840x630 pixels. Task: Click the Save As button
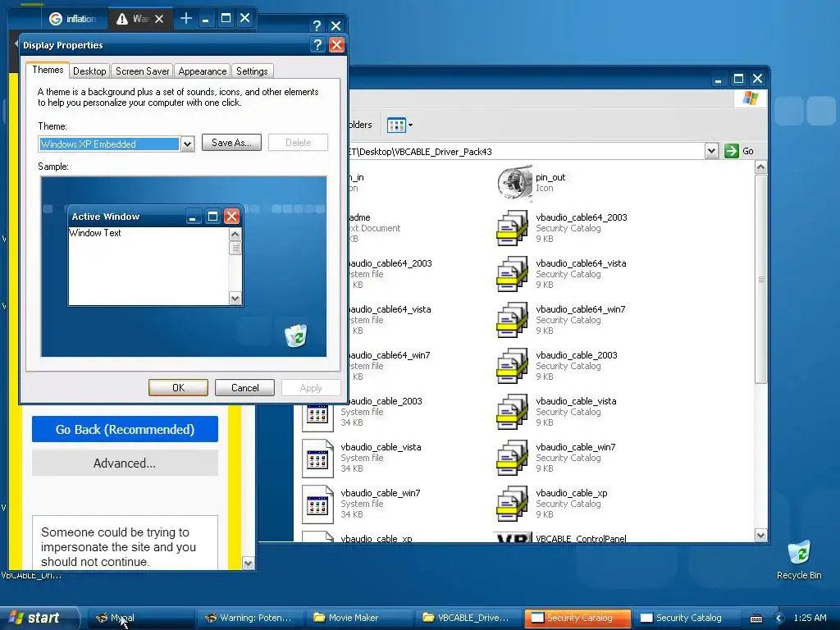(x=231, y=143)
